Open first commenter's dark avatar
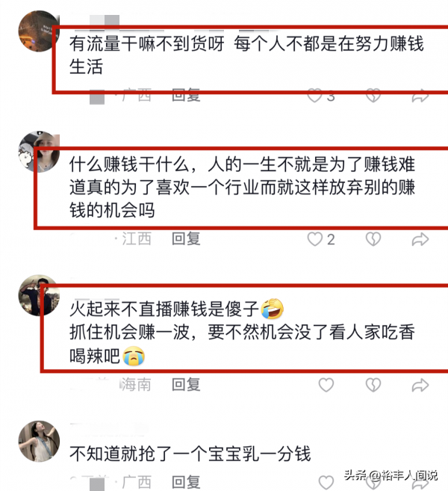Image resolution: width=448 pixels, height=491 pixels. [x=39, y=31]
